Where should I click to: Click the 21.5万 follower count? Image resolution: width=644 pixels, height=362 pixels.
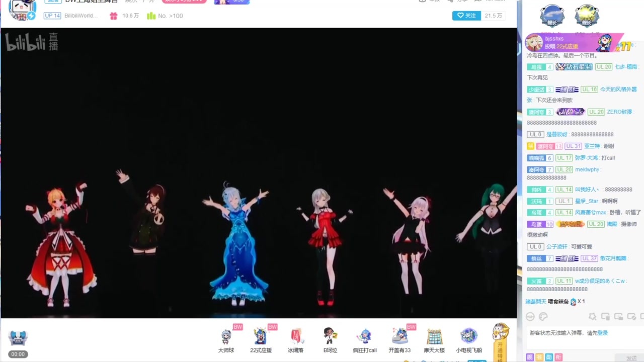pos(493,16)
